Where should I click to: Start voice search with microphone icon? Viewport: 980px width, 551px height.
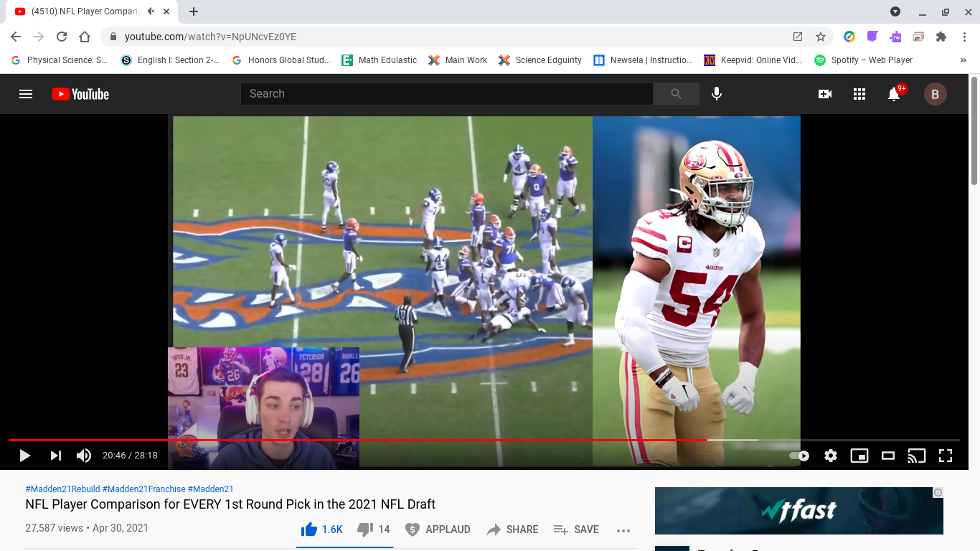coord(716,94)
